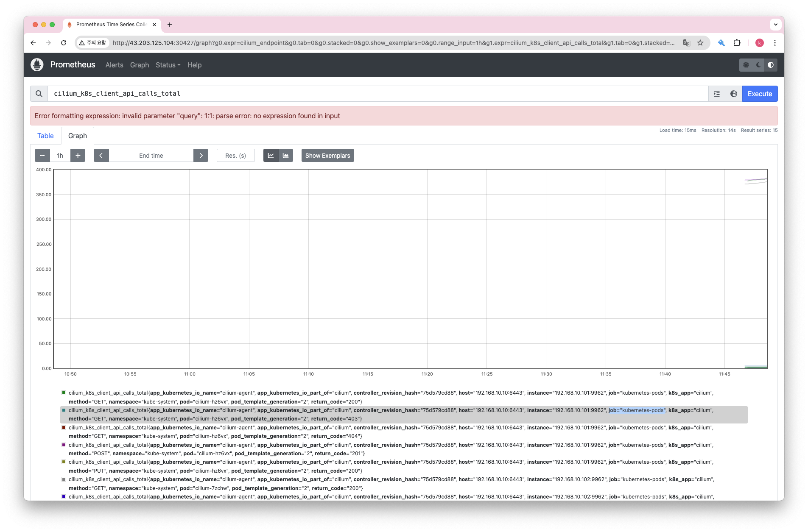This screenshot has width=808, height=532.
Task: Show unstacked line graph
Action: pyautogui.click(x=271, y=156)
